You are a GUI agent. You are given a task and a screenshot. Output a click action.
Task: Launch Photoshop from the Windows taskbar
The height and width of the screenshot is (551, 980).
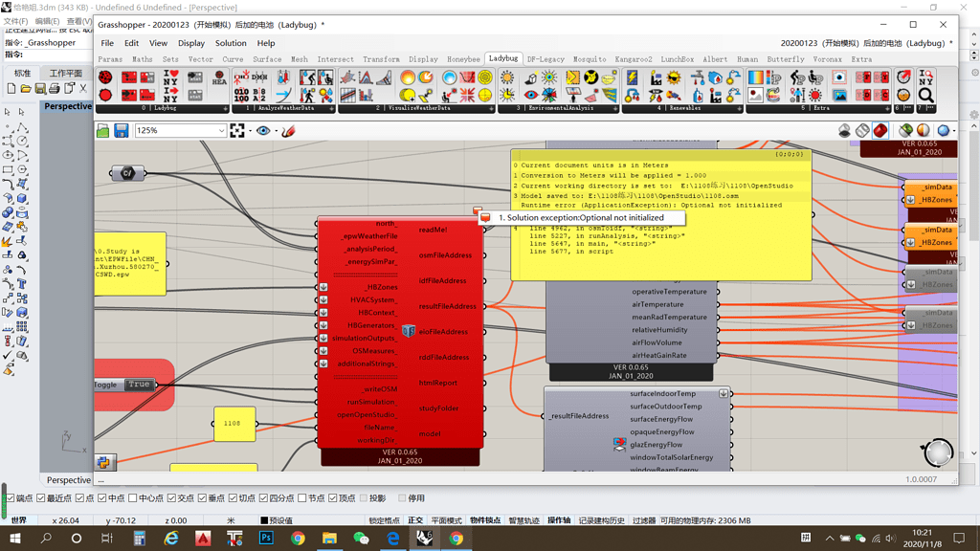[x=267, y=538]
